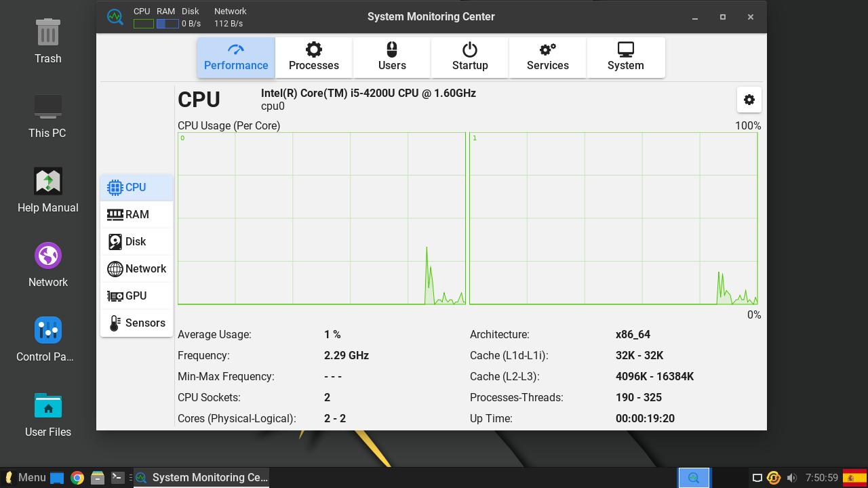The width and height of the screenshot is (868, 488).
Task: Open the Help Manual desktop icon
Action: click(x=48, y=190)
